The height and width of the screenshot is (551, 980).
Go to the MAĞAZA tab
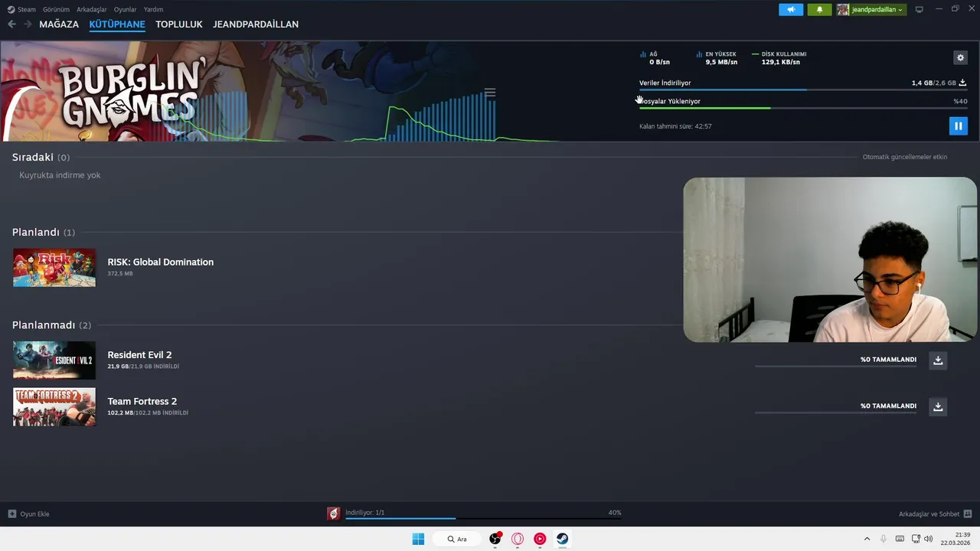click(59, 24)
